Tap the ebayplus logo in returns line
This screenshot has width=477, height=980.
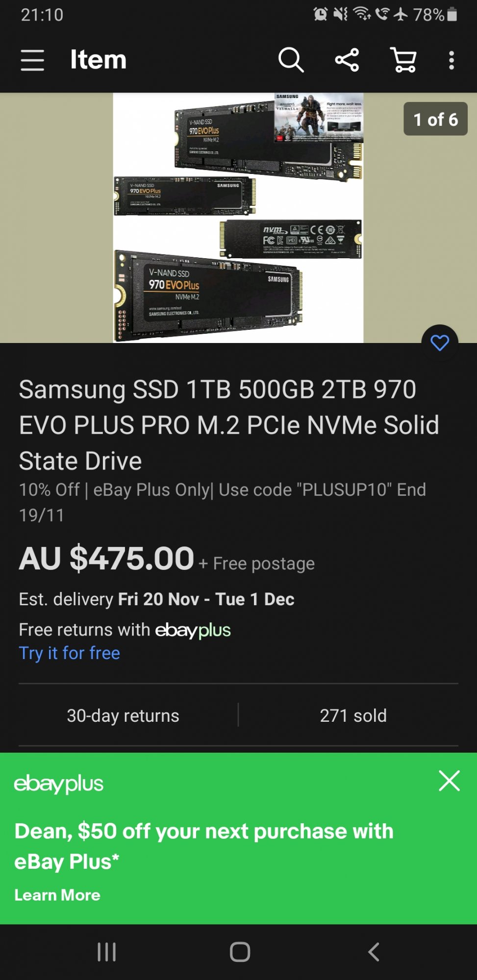(x=193, y=630)
